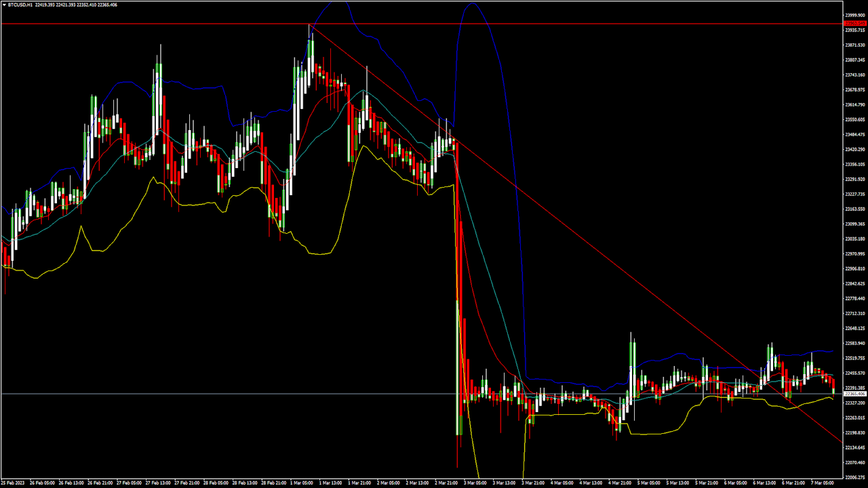Click the 22519.755 price axis label
868x488 pixels.
coord(854,358)
